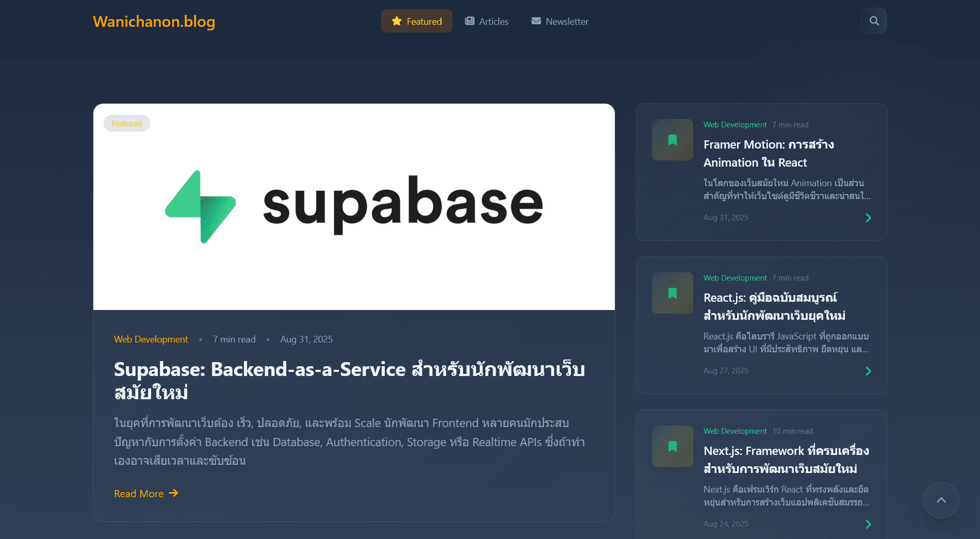Click the envelope icon next to Newsletter
Image resolution: width=980 pixels, height=539 pixels.
536,21
